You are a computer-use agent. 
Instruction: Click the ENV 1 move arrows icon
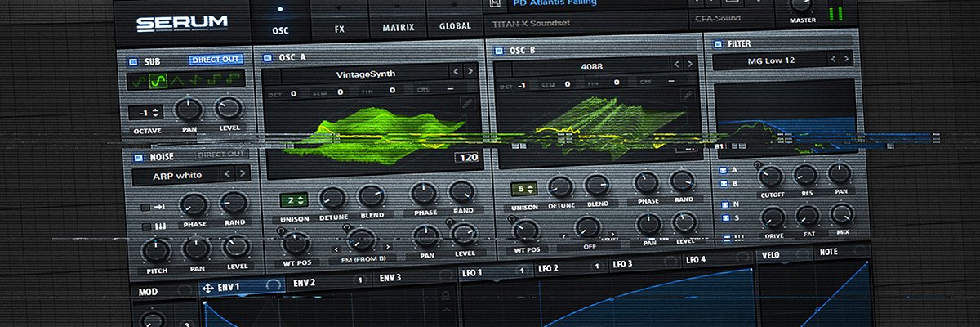[210, 287]
